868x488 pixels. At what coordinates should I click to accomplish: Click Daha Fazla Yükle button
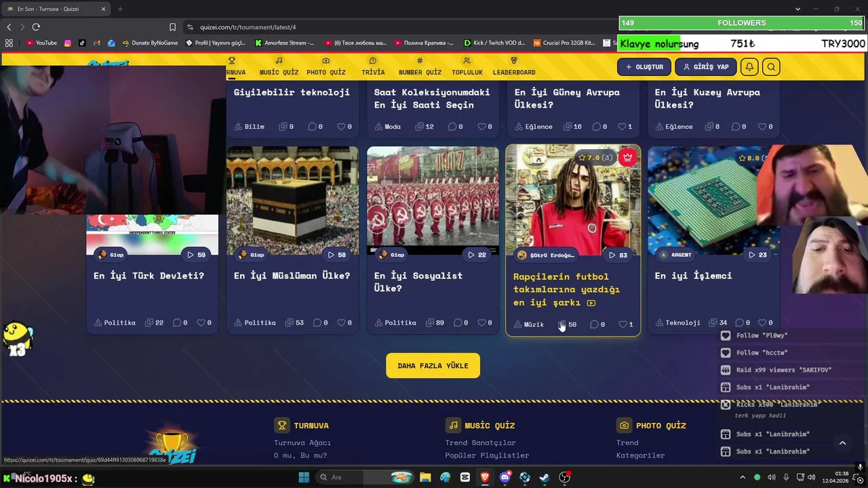[x=433, y=366]
